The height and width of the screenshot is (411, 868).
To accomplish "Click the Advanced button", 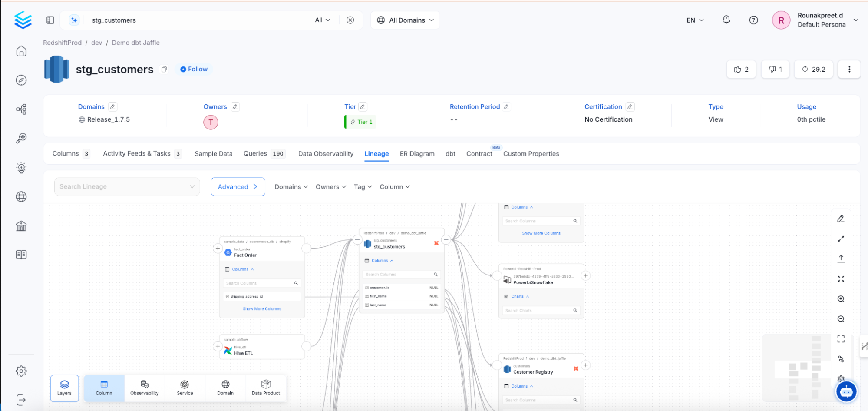I will [238, 187].
